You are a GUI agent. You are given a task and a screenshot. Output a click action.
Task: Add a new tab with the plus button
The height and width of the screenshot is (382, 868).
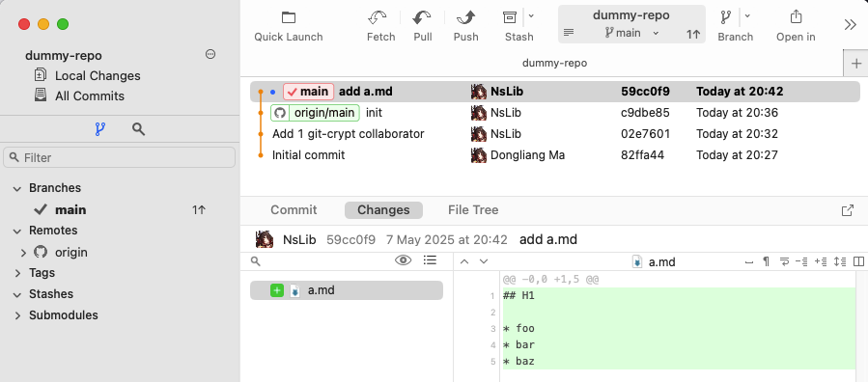pos(855,63)
